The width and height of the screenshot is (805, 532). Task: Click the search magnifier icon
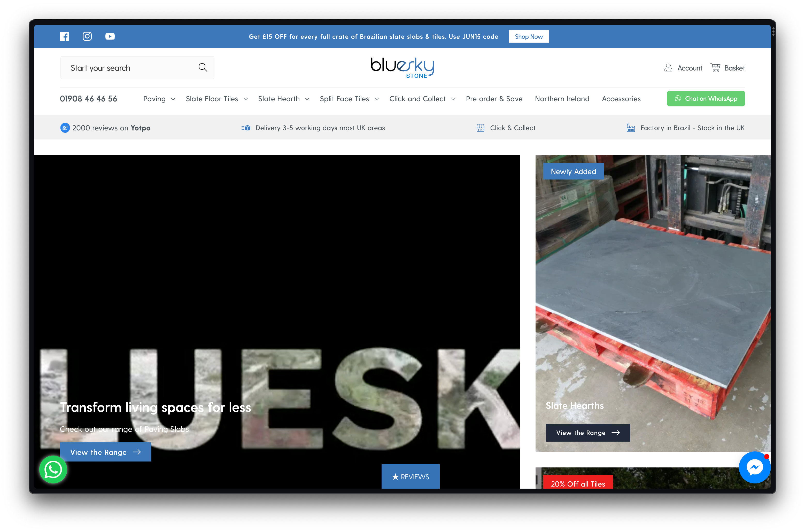[x=203, y=67]
